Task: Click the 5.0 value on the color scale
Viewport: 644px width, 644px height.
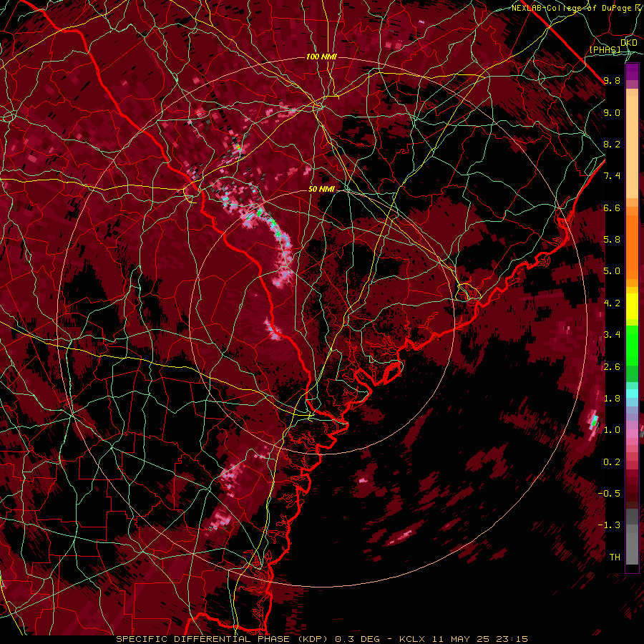Action: point(612,271)
